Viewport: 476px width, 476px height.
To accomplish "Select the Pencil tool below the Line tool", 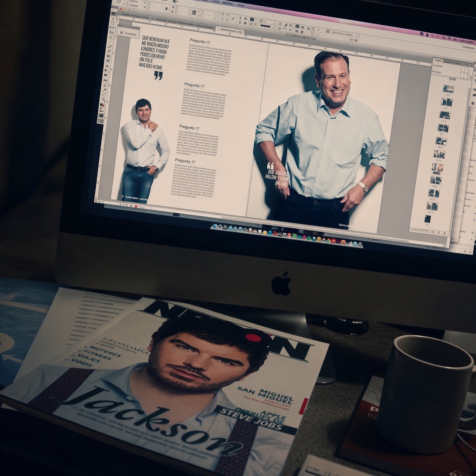I will pos(110,47).
